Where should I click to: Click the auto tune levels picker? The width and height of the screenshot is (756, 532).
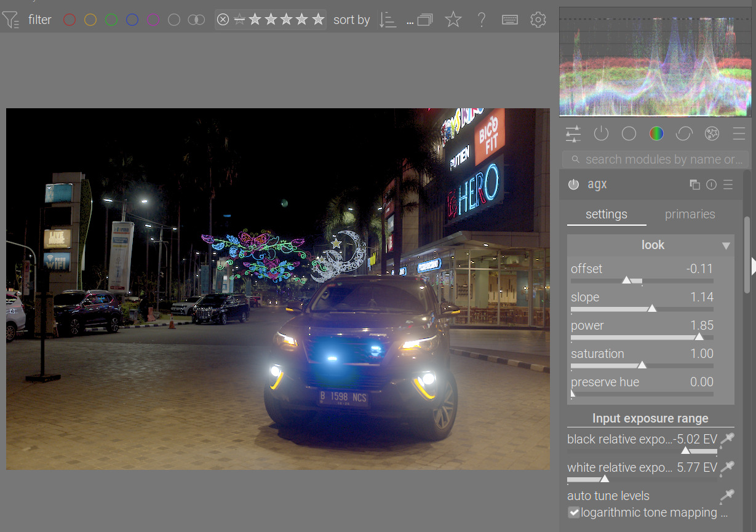click(x=727, y=496)
